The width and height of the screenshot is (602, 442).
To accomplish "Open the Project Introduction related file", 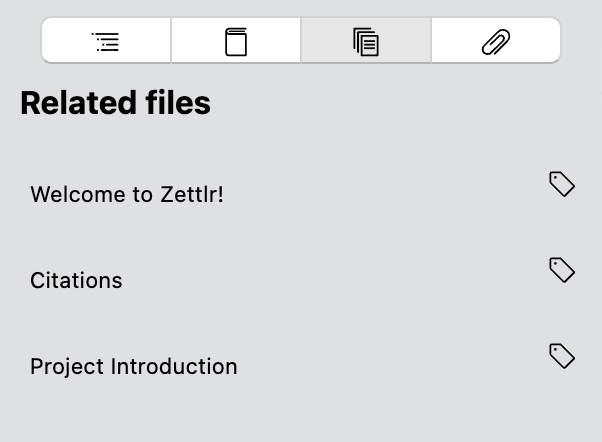I will pyautogui.click(x=134, y=366).
